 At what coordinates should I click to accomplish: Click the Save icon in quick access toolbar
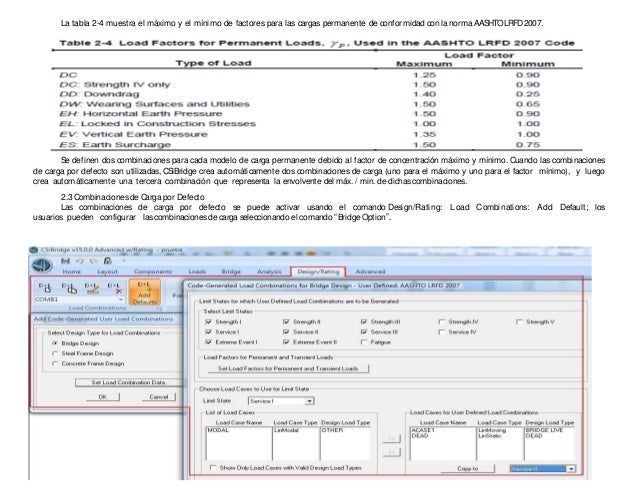click(65, 261)
